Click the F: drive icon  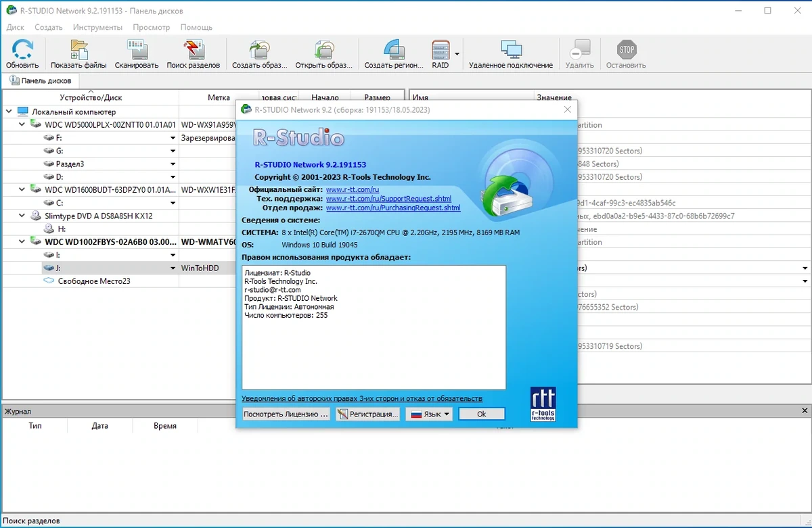click(x=49, y=138)
